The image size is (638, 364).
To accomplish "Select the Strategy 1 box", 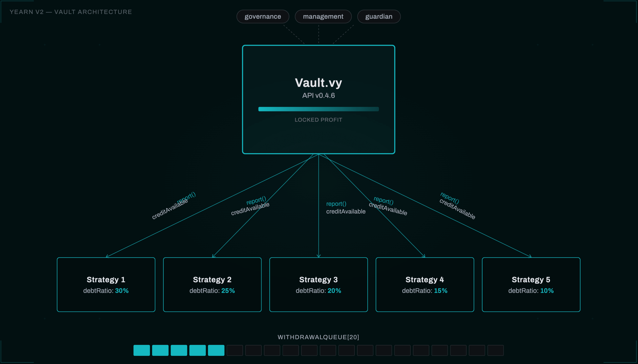I will pos(106,285).
